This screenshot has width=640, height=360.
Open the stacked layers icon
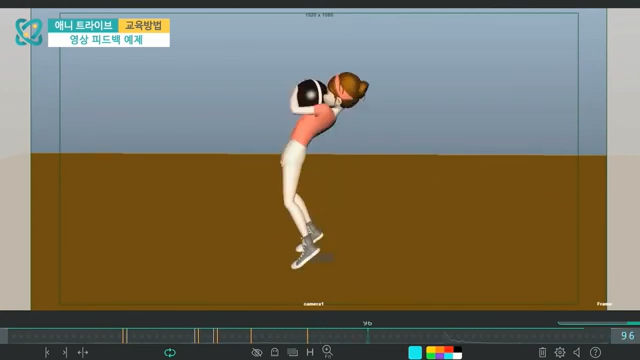[292, 352]
